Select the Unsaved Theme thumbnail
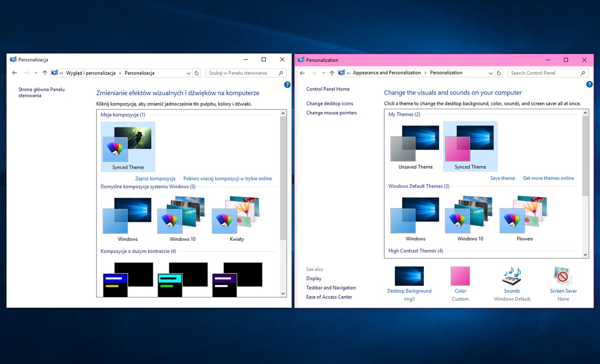 pos(415,147)
